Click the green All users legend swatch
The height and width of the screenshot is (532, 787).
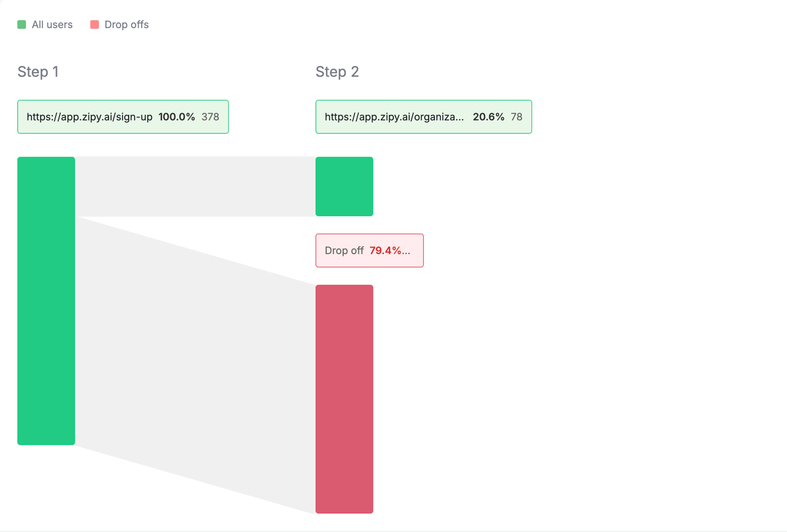pyautogui.click(x=22, y=25)
